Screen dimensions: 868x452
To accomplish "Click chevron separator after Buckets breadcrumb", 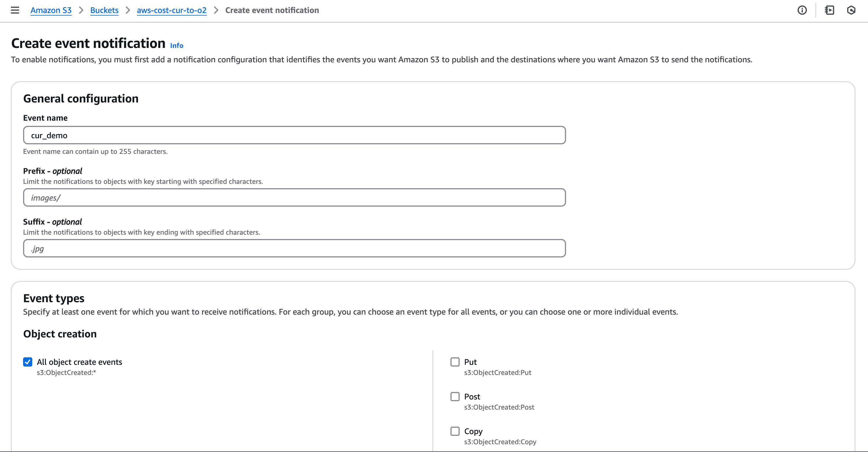I will 128,10.
